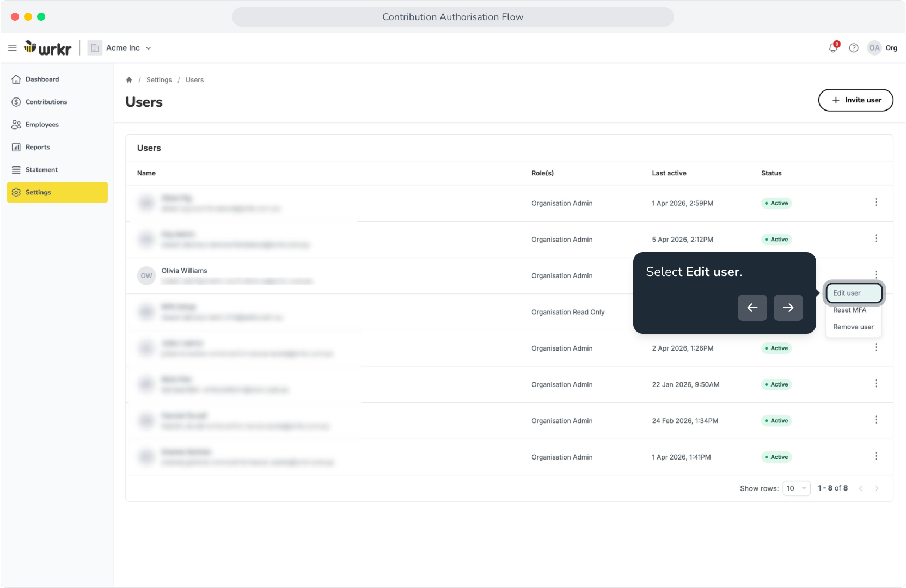Click the tooltip's next arrow button

click(788, 308)
